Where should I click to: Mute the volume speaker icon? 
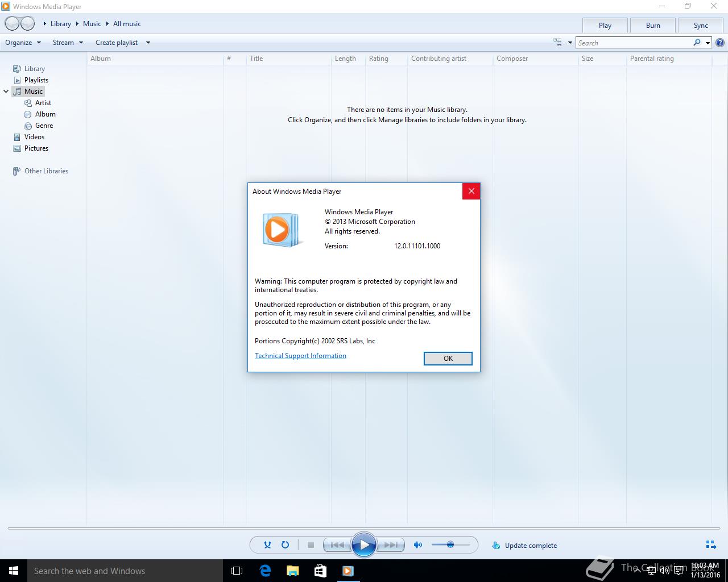(x=418, y=544)
